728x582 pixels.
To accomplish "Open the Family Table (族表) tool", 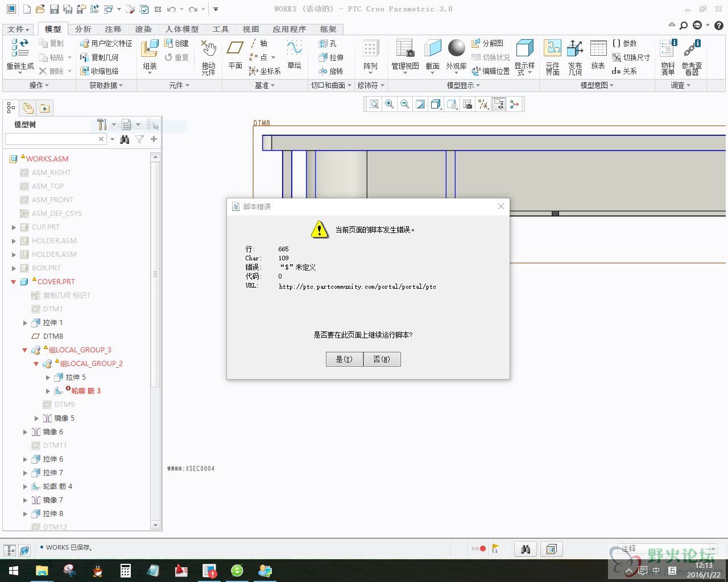I will [598, 49].
